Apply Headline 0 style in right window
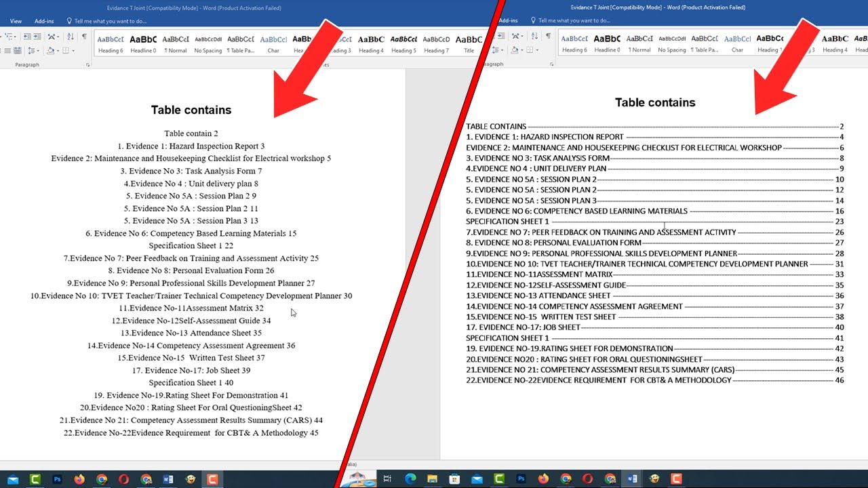The height and width of the screenshot is (488, 868). pos(607,43)
